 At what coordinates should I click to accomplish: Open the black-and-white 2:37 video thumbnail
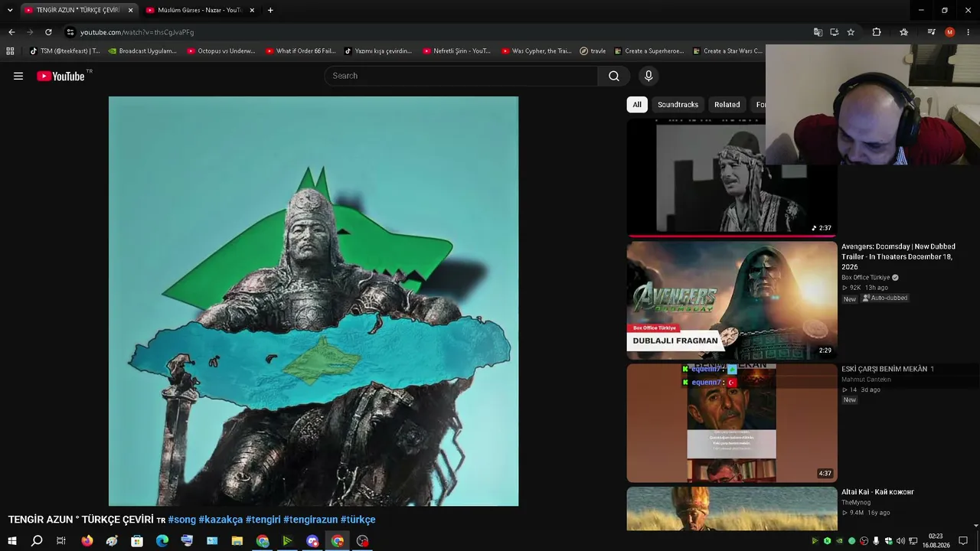[x=732, y=177]
